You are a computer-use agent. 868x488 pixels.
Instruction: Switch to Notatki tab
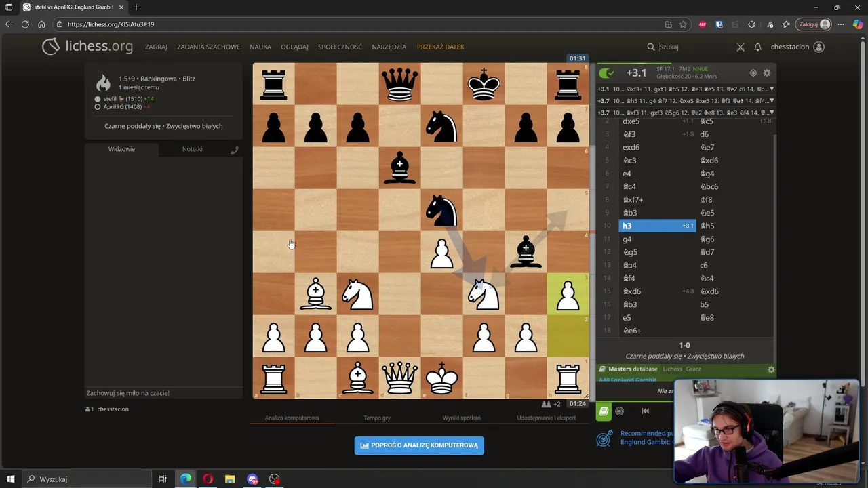(192, 149)
